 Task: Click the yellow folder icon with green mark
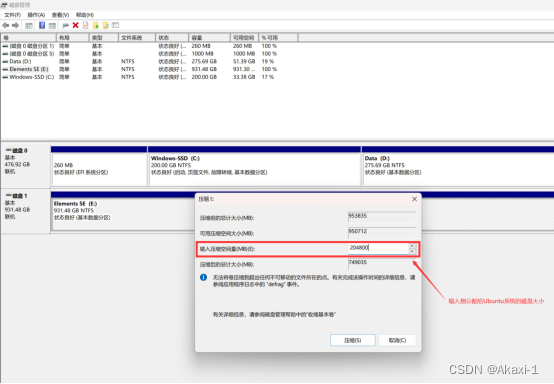coord(95,25)
